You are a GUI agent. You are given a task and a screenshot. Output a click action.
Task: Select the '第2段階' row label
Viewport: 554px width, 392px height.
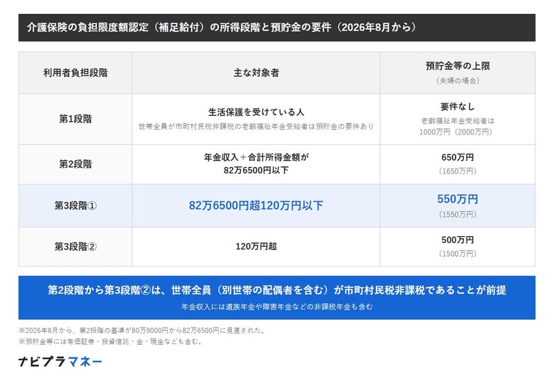tap(75, 164)
